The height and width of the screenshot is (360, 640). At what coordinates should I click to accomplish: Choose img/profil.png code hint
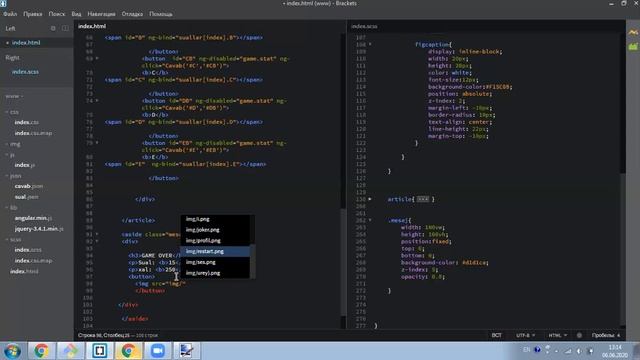(x=215, y=241)
